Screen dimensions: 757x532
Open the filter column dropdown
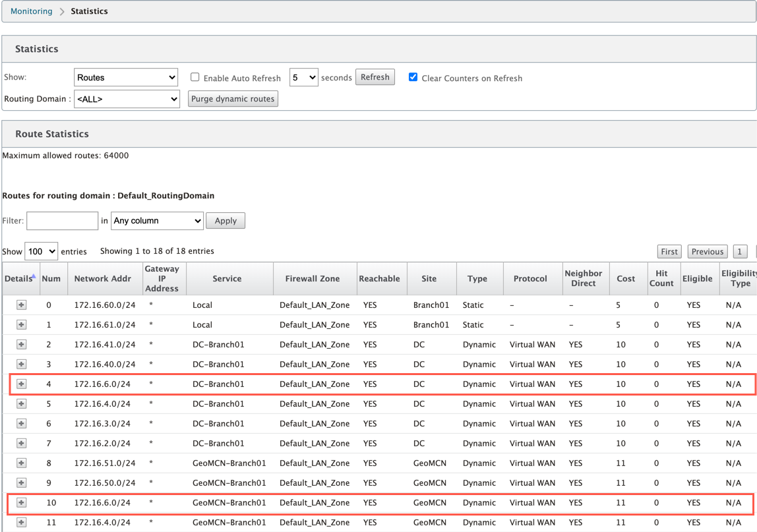[157, 221]
